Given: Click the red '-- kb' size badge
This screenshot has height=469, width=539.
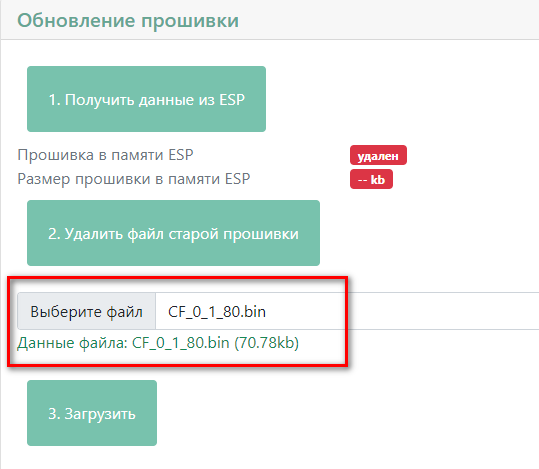Looking at the screenshot, I should point(371,179).
